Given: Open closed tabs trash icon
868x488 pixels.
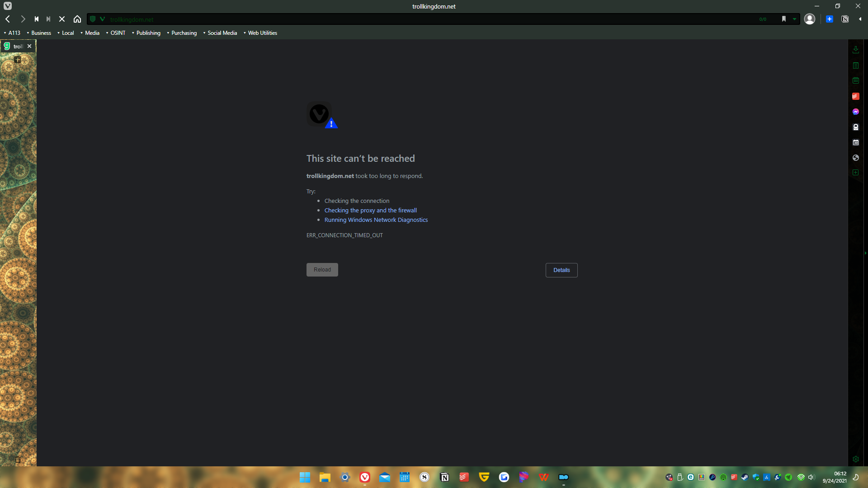Looking at the screenshot, I should coord(18,460).
